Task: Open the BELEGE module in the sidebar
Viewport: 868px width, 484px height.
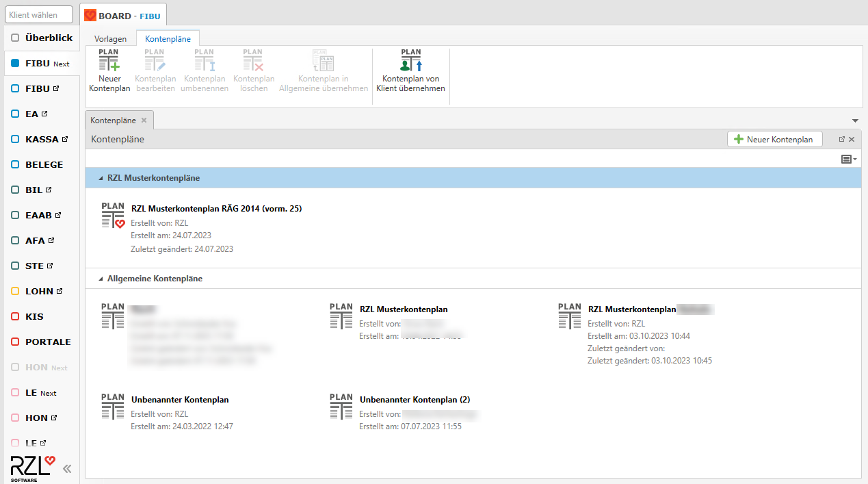Action: 42,164
